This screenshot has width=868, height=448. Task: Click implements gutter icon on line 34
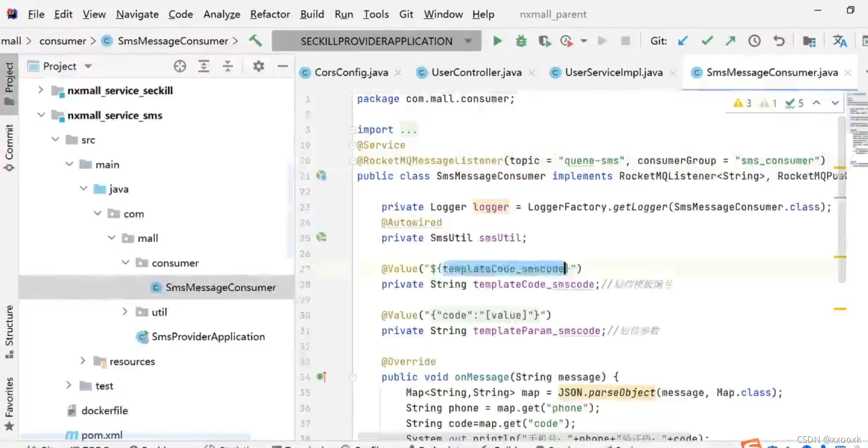click(322, 376)
